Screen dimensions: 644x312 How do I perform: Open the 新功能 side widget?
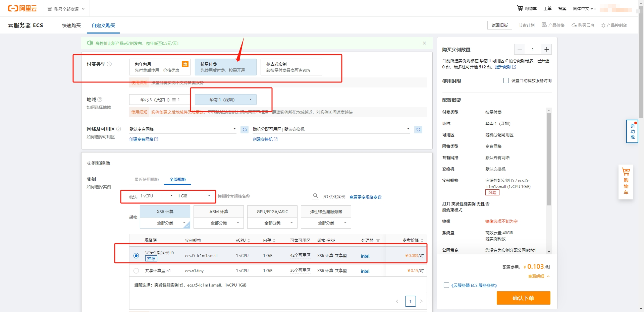click(x=632, y=131)
